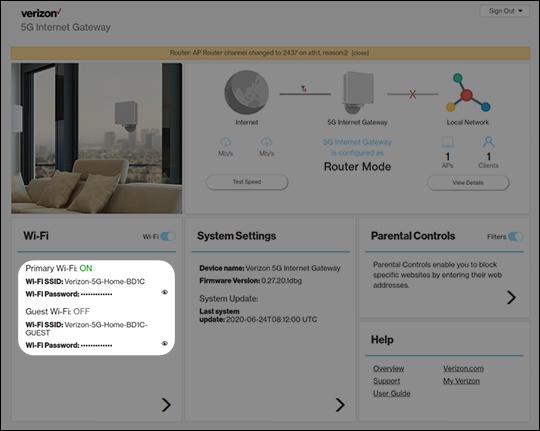The width and height of the screenshot is (540, 431).
Task: Click the Help heading
Action: [x=382, y=340]
